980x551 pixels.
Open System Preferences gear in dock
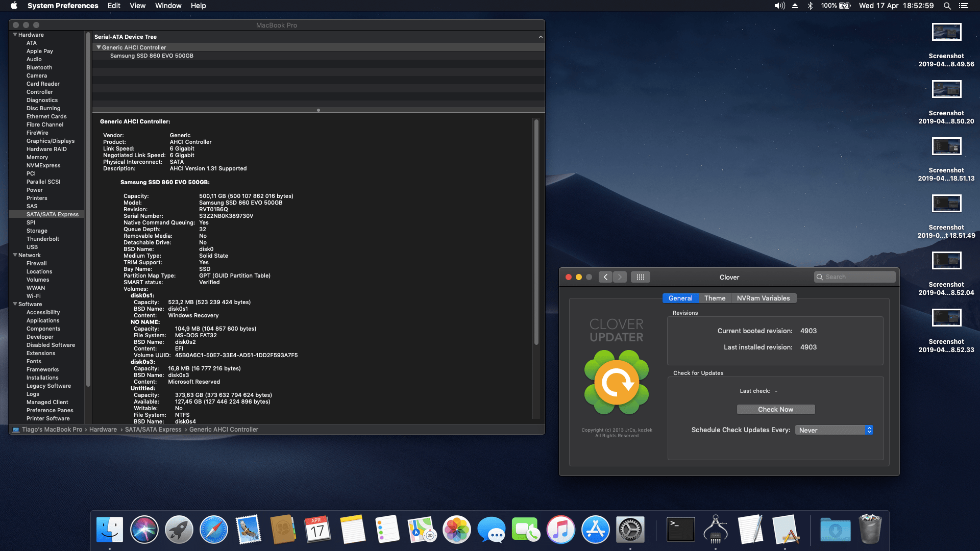[630, 530]
